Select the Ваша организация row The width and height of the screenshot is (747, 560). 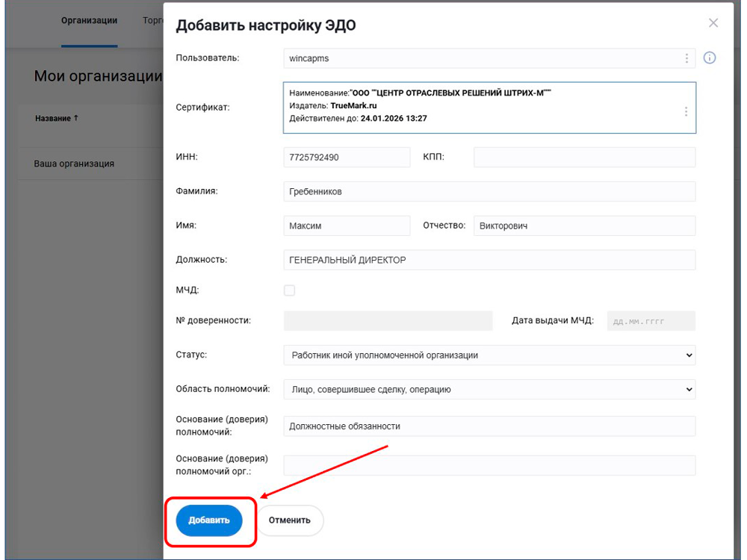coord(75,164)
